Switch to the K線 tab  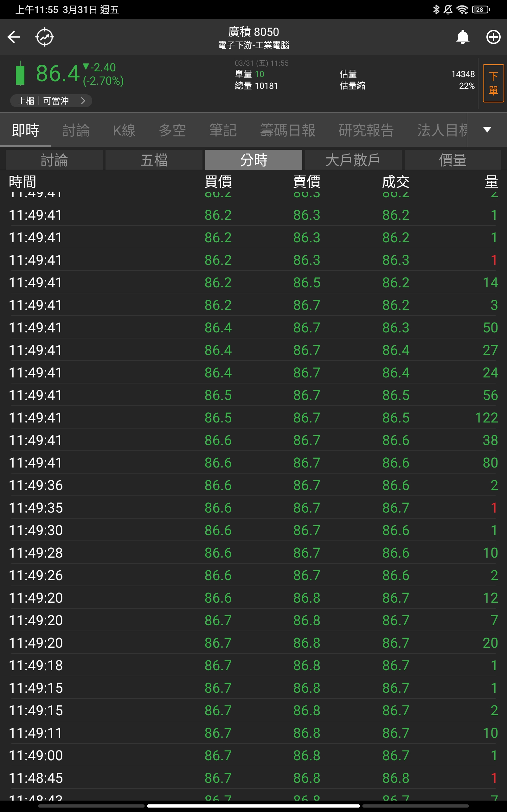point(124,130)
